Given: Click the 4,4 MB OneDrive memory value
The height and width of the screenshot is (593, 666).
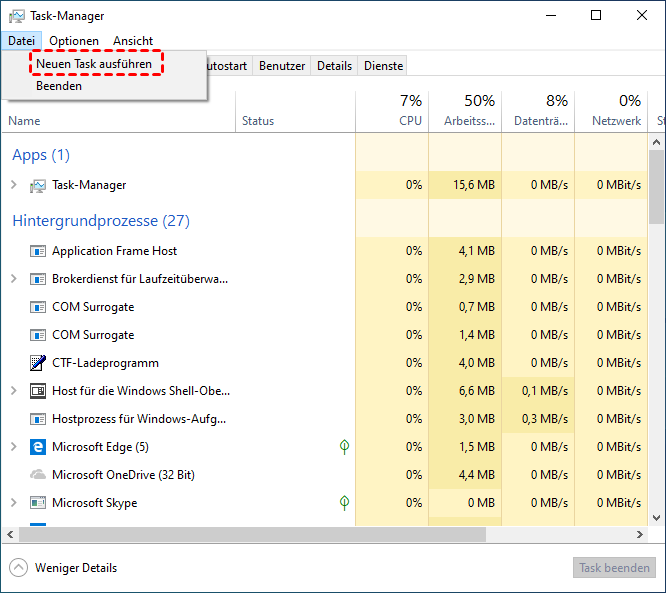Looking at the screenshot, I should click(x=477, y=474).
